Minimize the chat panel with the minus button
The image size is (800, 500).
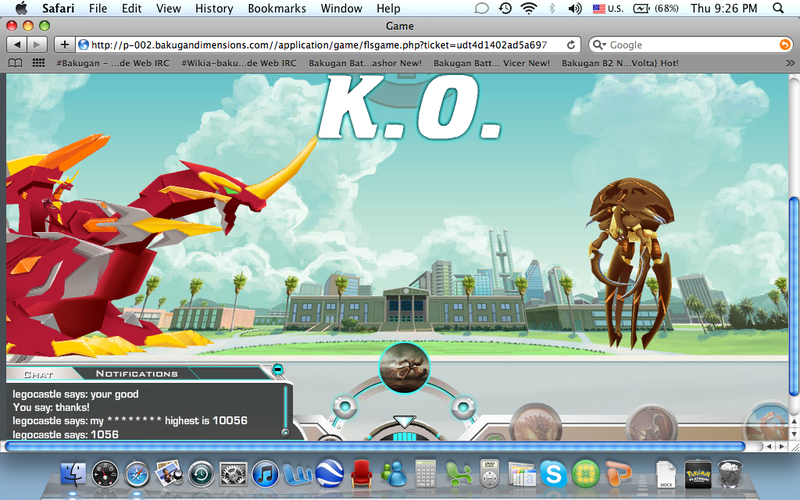tap(278, 370)
